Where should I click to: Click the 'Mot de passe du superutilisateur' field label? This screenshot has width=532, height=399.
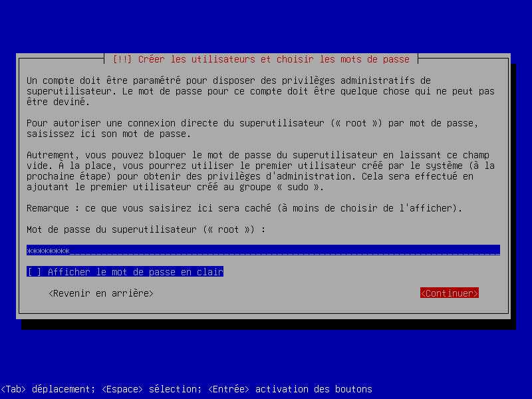pyautogui.click(x=146, y=229)
